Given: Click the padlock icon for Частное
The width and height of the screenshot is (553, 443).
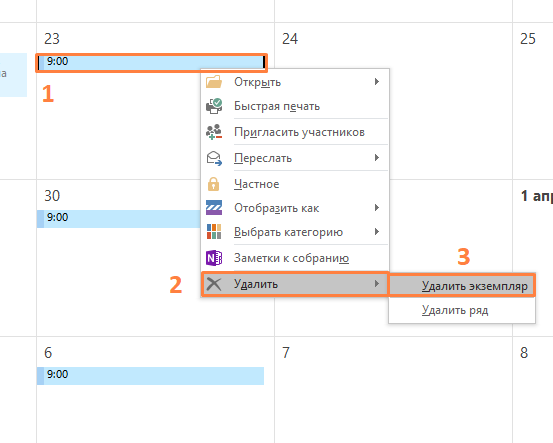Looking at the screenshot, I should pos(213,184).
